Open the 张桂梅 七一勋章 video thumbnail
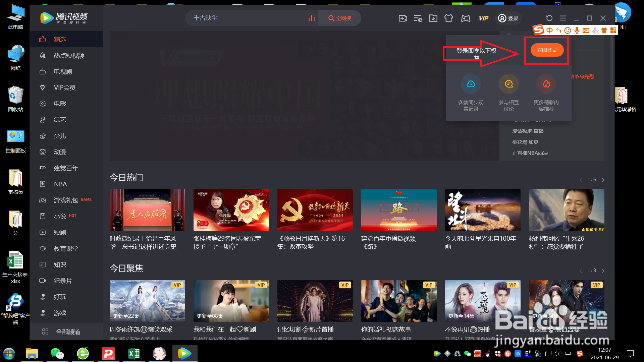Viewport: 644px width, 362px height. point(231,210)
